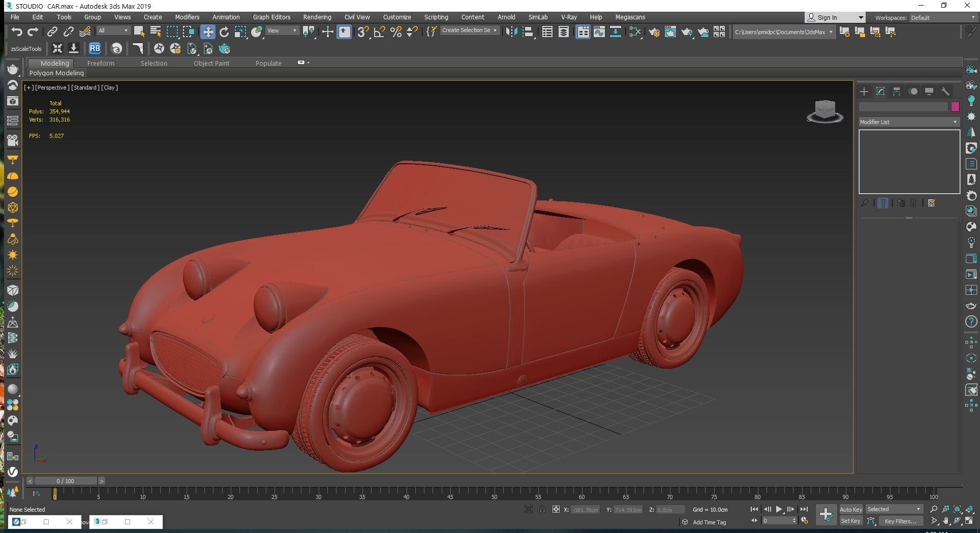Open the Graph Editors menu
The width and height of the screenshot is (980, 533).
coord(271,17)
